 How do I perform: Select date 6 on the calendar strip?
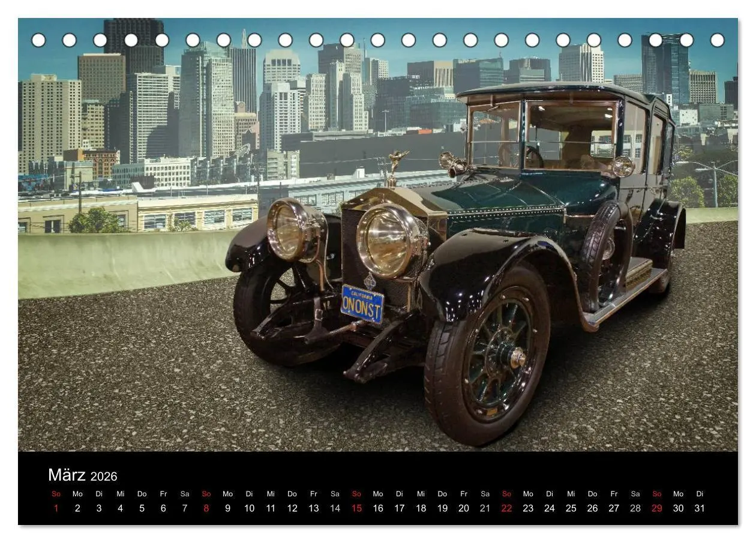click(x=163, y=508)
